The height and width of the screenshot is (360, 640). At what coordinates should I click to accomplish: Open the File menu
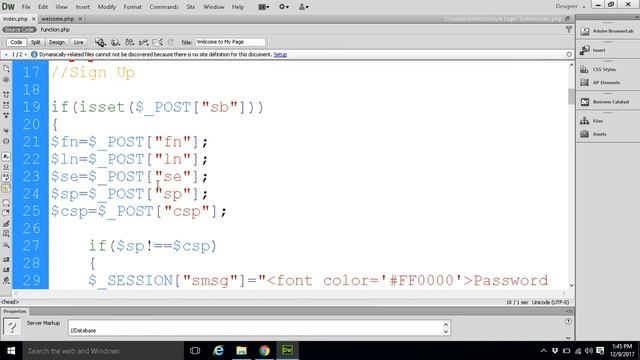pos(26,7)
